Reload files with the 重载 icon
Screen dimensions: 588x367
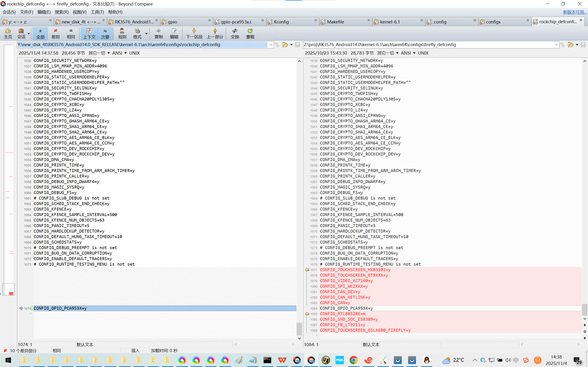(x=250, y=33)
